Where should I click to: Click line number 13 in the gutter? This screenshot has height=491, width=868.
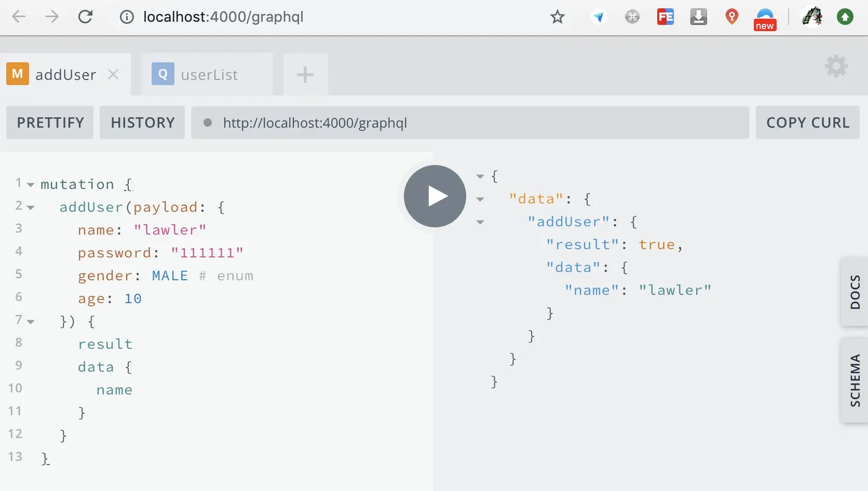pos(15,456)
